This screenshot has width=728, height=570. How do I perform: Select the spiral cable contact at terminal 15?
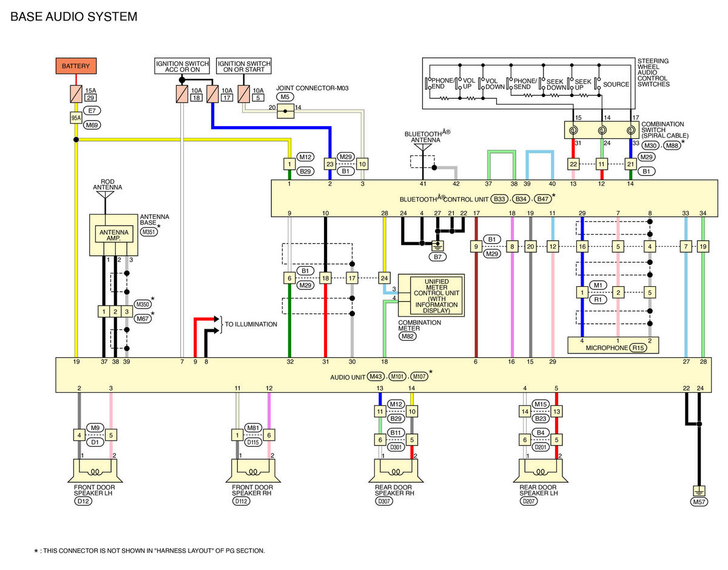pyautogui.click(x=573, y=130)
